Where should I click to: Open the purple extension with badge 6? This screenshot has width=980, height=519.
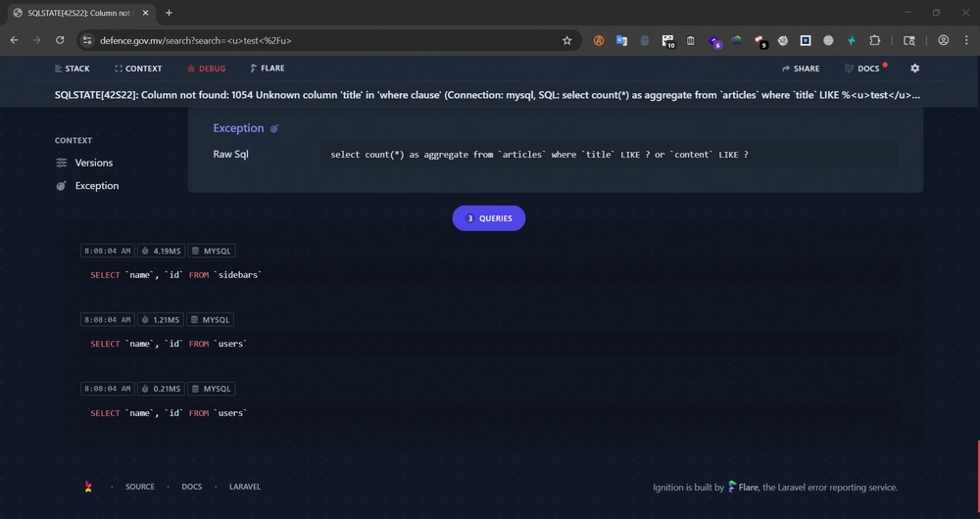tap(714, 41)
